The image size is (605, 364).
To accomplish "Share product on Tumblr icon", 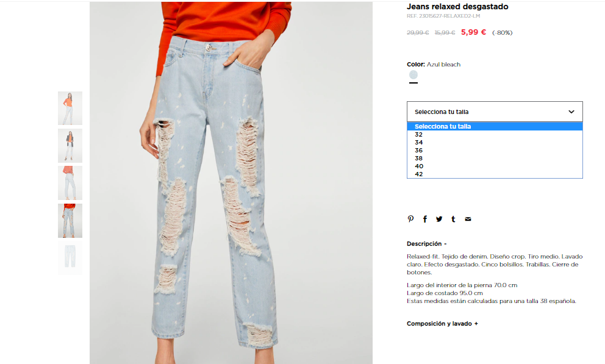I will [453, 219].
